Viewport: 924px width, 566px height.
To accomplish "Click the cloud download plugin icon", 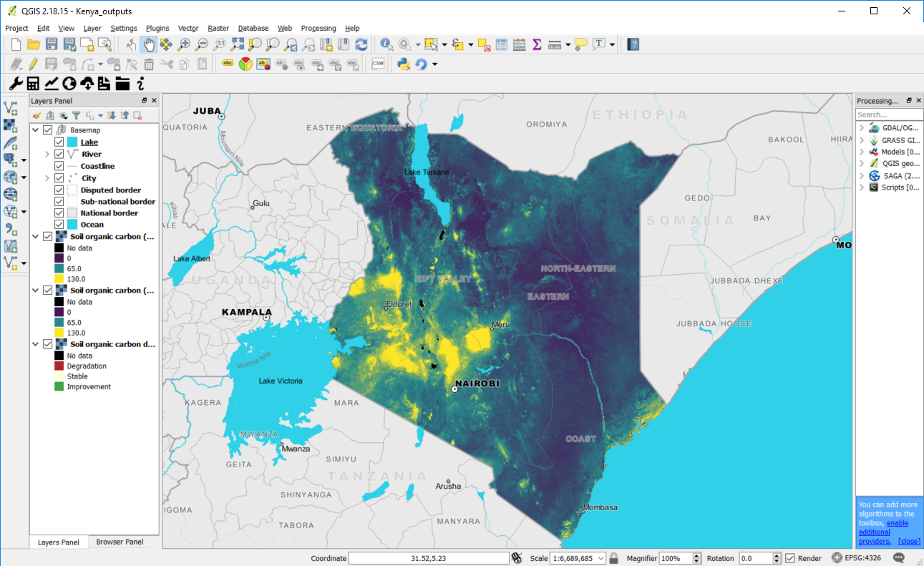I will coord(87,83).
